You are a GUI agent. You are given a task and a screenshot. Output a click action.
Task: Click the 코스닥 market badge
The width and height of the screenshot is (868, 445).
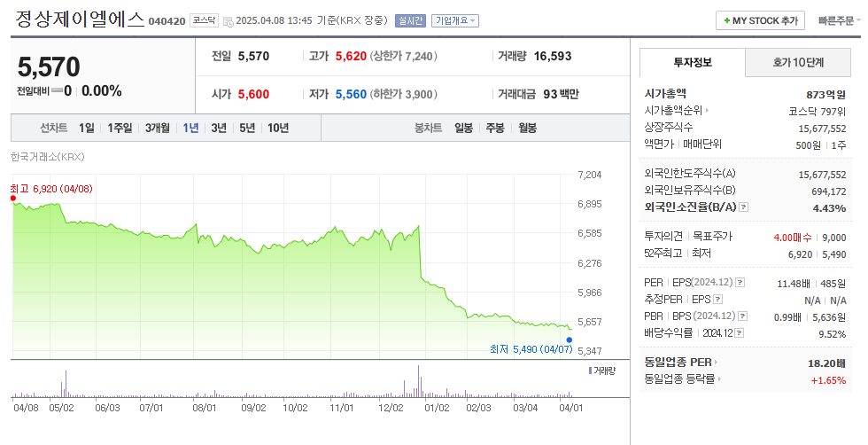[x=205, y=20]
